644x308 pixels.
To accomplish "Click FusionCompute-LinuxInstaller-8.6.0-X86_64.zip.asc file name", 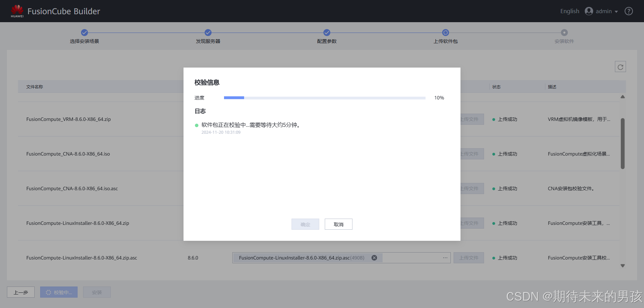I will click(x=82, y=258).
